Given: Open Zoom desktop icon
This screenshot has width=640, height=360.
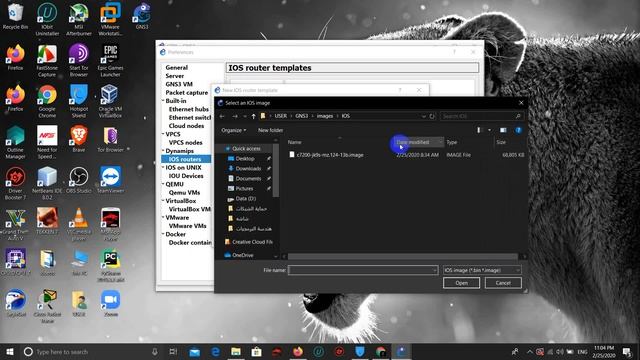Looking at the screenshot, I should [110, 304].
